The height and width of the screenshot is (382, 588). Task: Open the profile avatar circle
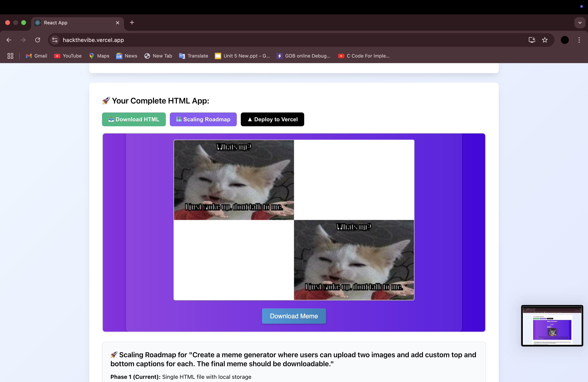pos(565,40)
